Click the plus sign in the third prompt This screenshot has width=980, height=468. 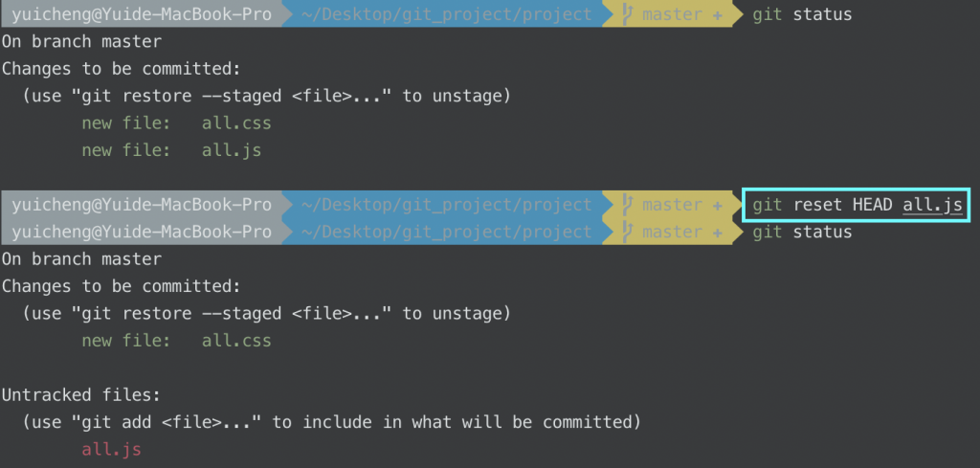(x=718, y=233)
